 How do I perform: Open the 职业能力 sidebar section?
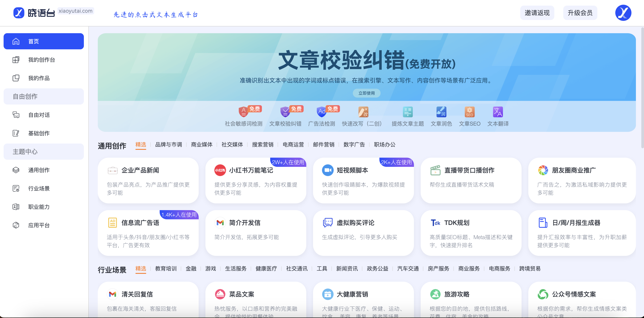pyautogui.click(x=39, y=207)
